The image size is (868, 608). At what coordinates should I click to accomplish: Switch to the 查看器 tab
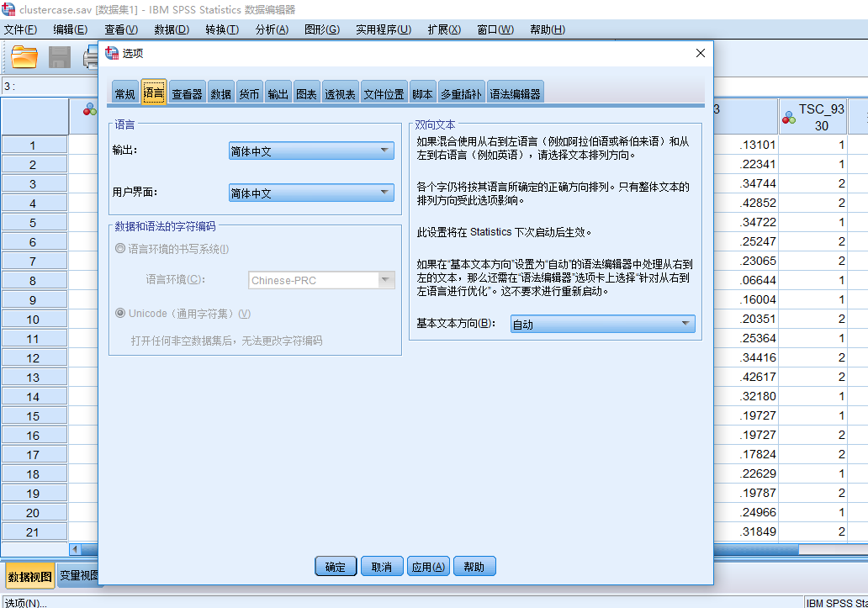click(x=187, y=93)
